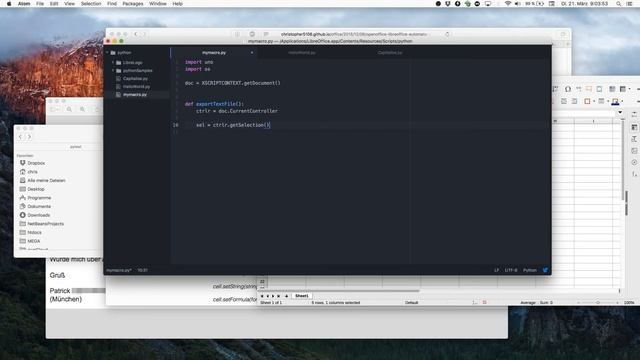This screenshot has width=640, height=360.
Task: Click the volume icon in menu bar
Action: (518, 4)
